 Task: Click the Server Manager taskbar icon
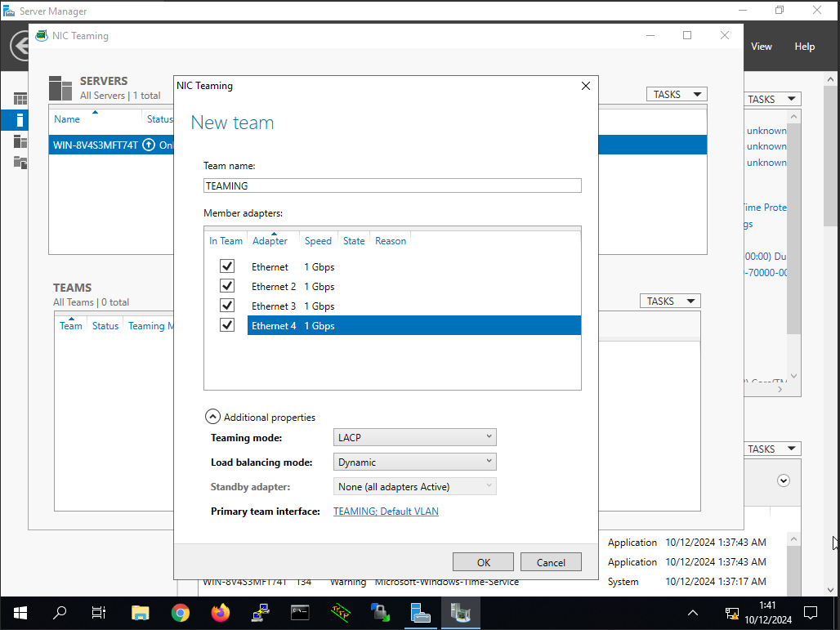421,612
